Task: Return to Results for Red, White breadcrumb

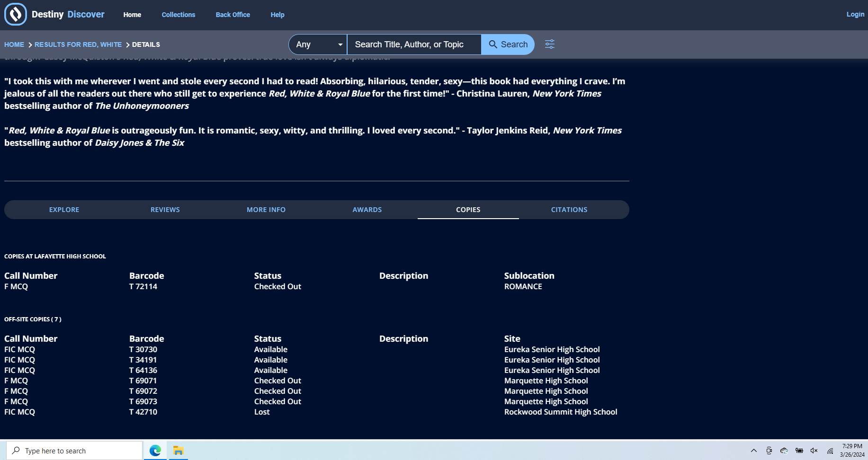Action: coord(78,44)
